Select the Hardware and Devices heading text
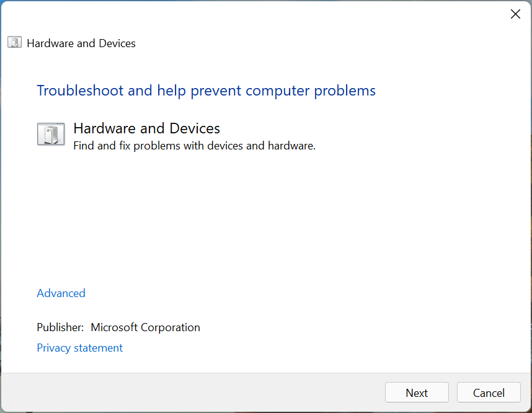Viewport: 532px width, 413px height. 146,128
